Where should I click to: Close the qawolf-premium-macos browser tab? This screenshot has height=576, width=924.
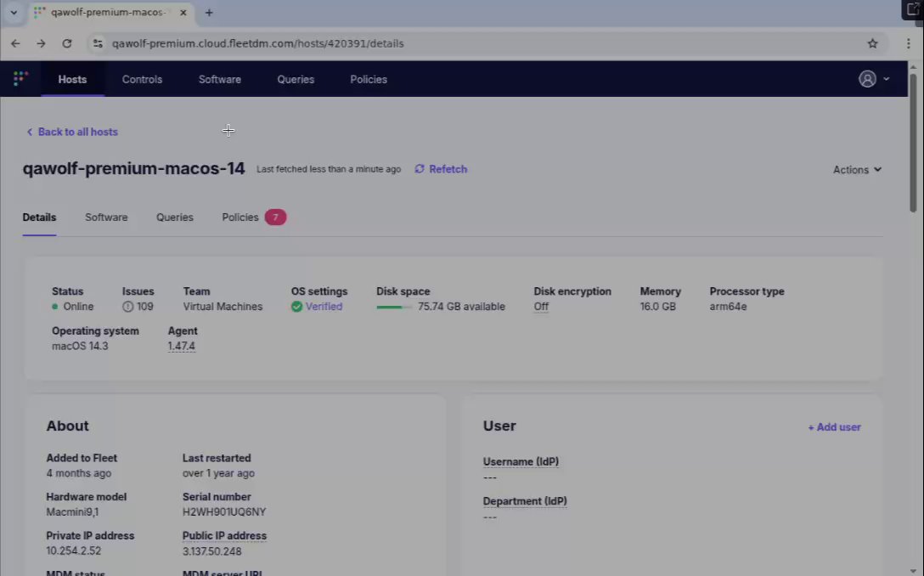[x=183, y=13]
